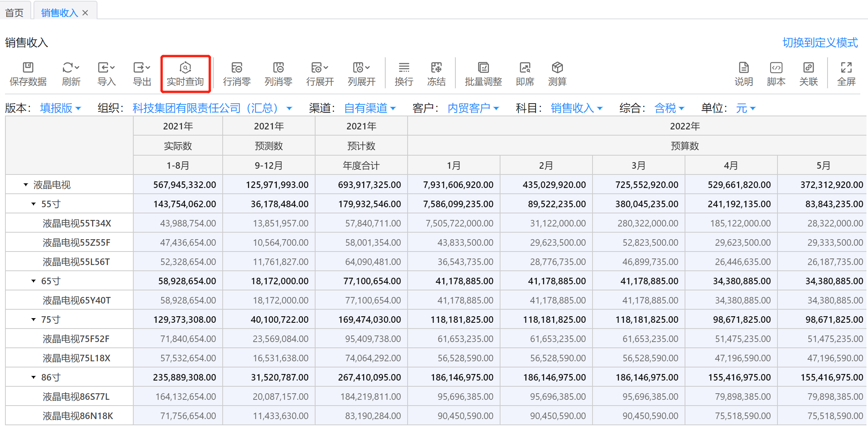Click the 保存数据 save icon
Image resolution: width=868 pixels, height=426 pixels.
pos(28,68)
